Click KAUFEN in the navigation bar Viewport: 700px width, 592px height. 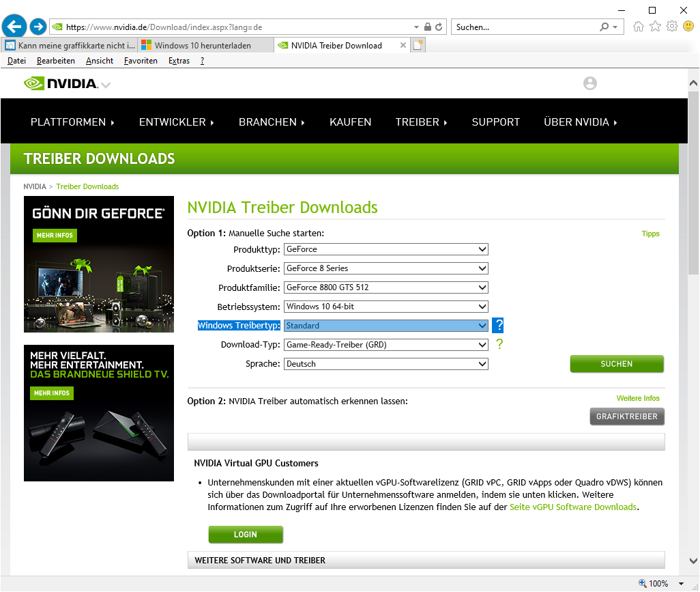coord(351,122)
